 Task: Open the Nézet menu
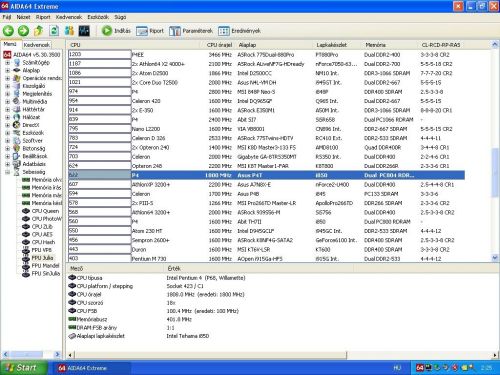(x=23, y=17)
